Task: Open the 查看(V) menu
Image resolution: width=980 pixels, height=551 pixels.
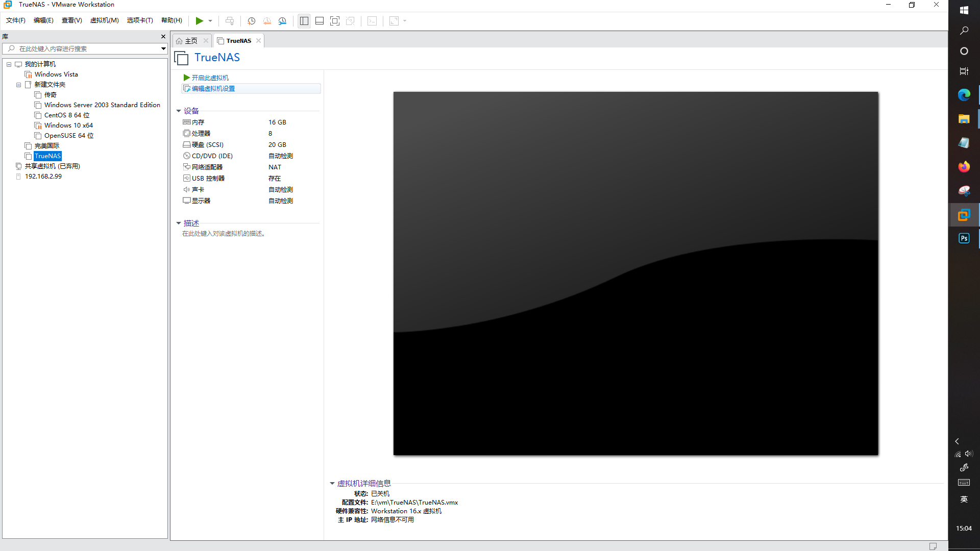Action: tap(71, 20)
